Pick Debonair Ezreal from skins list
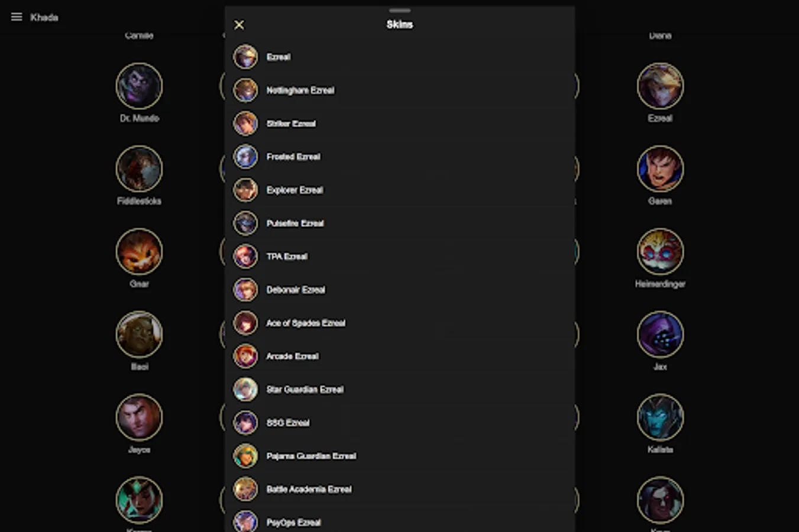The height and width of the screenshot is (532, 799). coord(400,290)
